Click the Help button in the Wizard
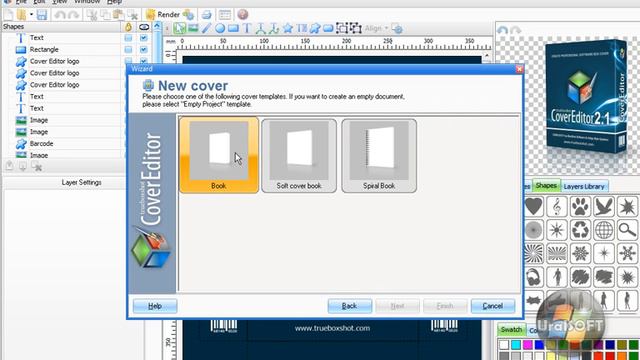This screenshot has width=640, height=360. 155,306
